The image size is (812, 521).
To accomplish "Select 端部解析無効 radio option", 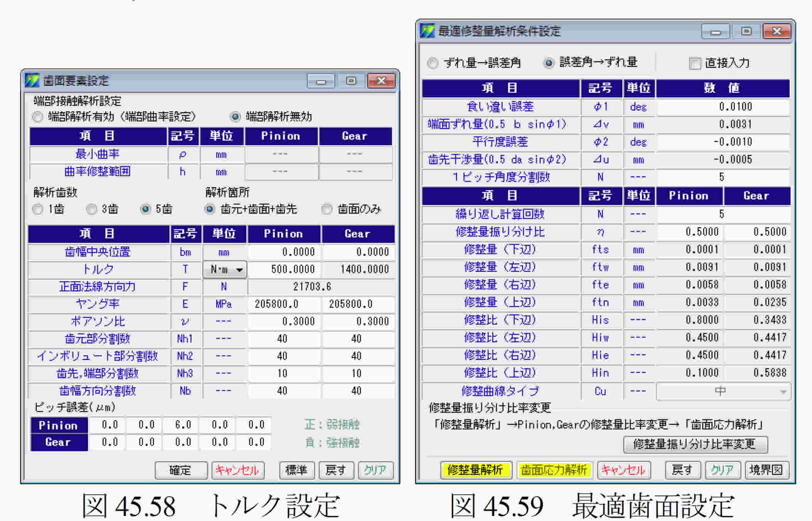I will click(x=235, y=117).
